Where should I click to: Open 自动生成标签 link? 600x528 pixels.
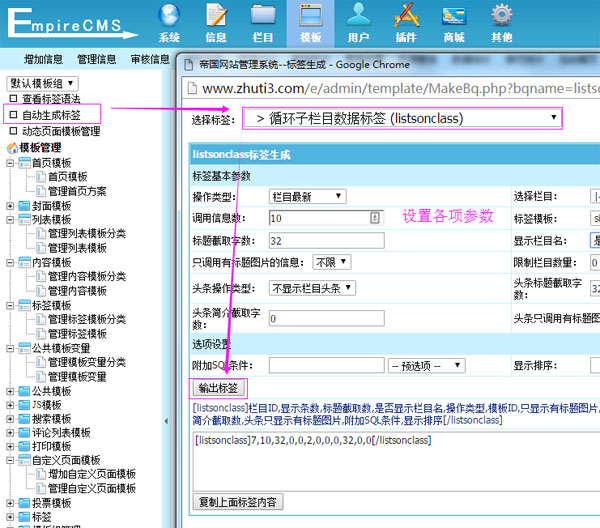point(51,115)
